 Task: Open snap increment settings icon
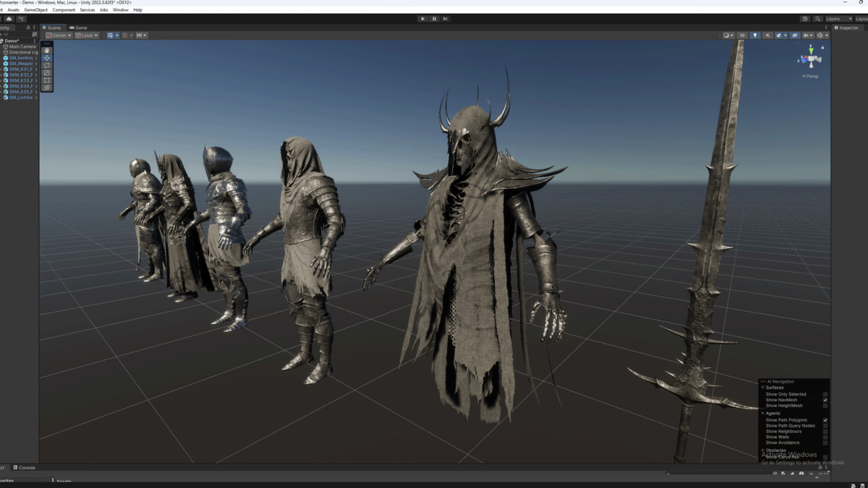142,35
